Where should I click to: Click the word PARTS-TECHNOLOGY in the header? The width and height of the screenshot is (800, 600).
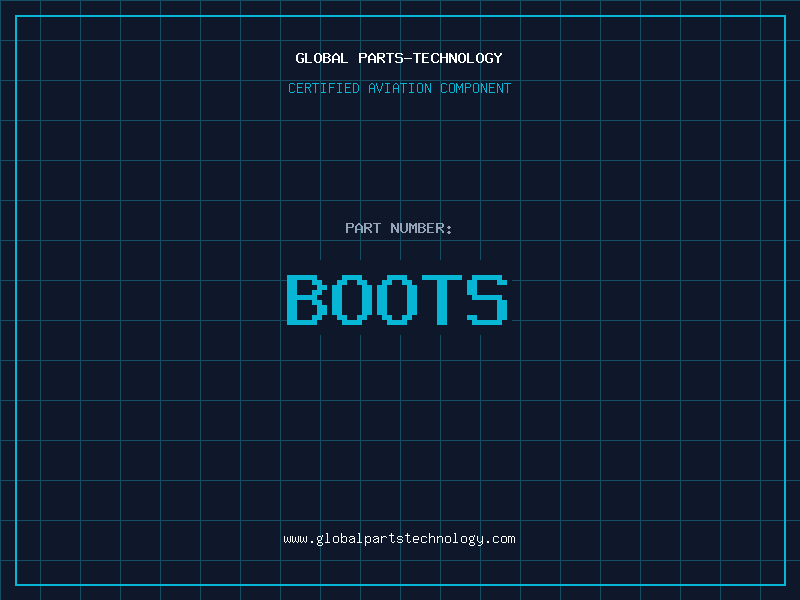pos(431,58)
